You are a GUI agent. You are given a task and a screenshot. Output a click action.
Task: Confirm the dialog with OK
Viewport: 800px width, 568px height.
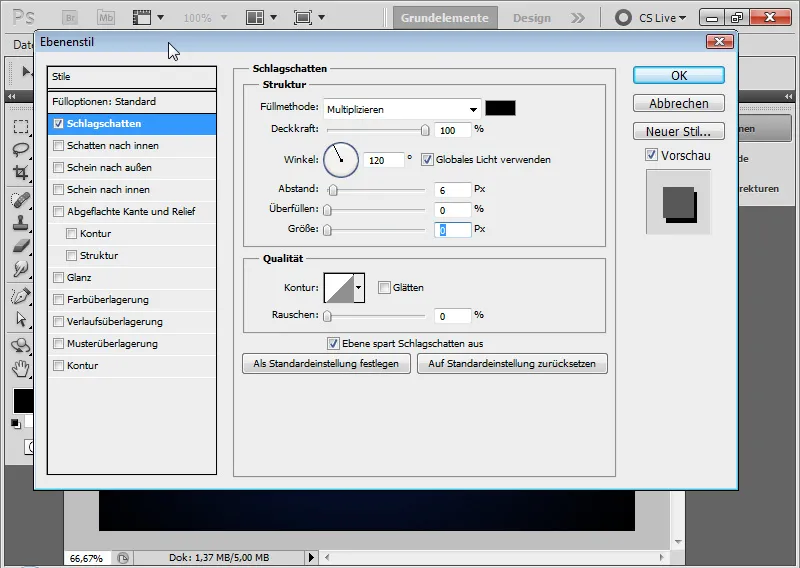tap(679, 76)
